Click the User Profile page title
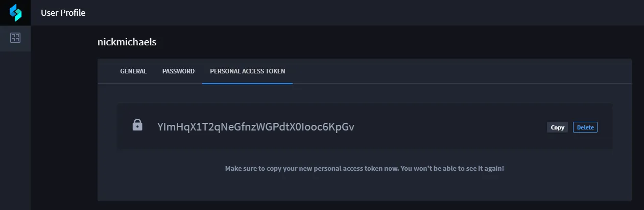644x210 pixels. click(63, 13)
